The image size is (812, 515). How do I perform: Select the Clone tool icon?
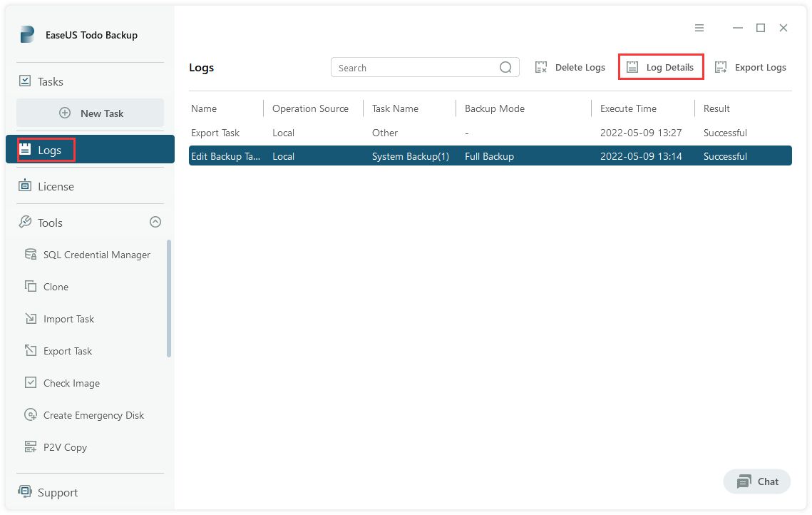click(31, 287)
